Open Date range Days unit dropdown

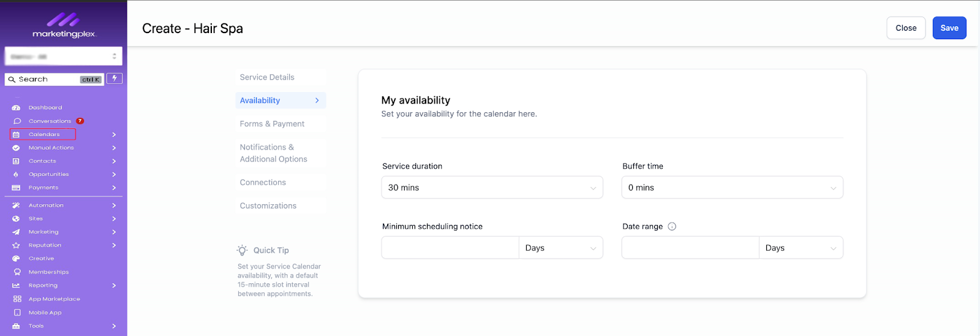(801, 248)
